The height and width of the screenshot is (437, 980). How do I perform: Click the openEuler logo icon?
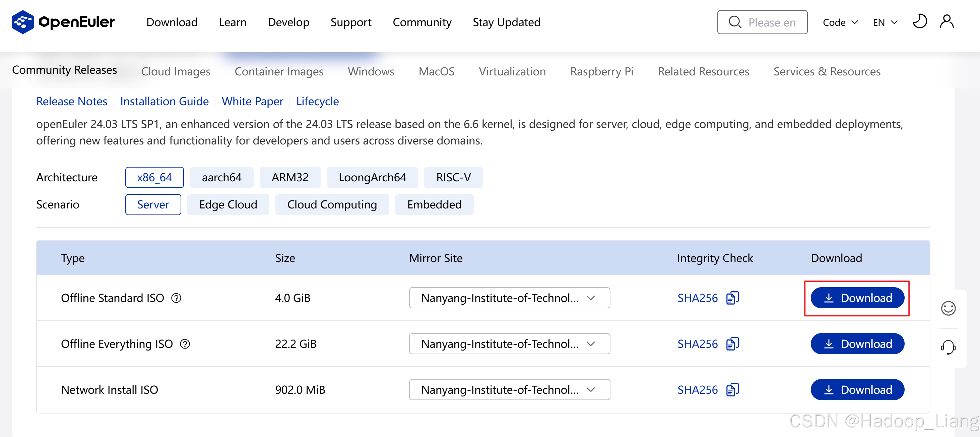(x=23, y=22)
